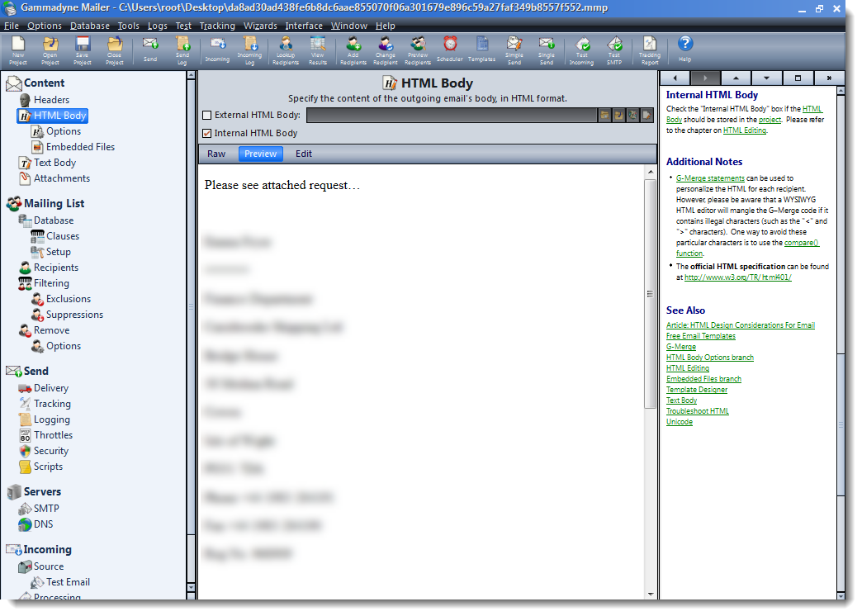The height and width of the screenshot is (616, 862).
Task: Uncheck the Internal HTML Body checkbox
Action: [x=207, y=133]
